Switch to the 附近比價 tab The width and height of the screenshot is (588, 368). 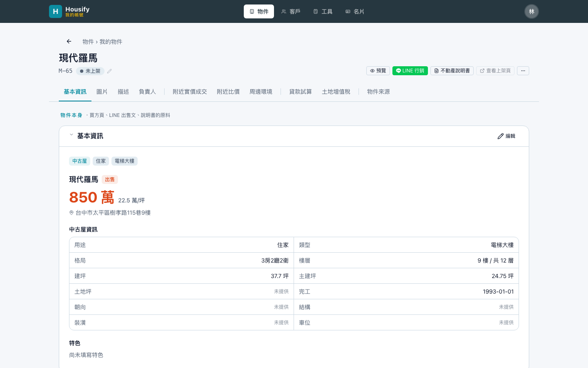pos(228,92)
